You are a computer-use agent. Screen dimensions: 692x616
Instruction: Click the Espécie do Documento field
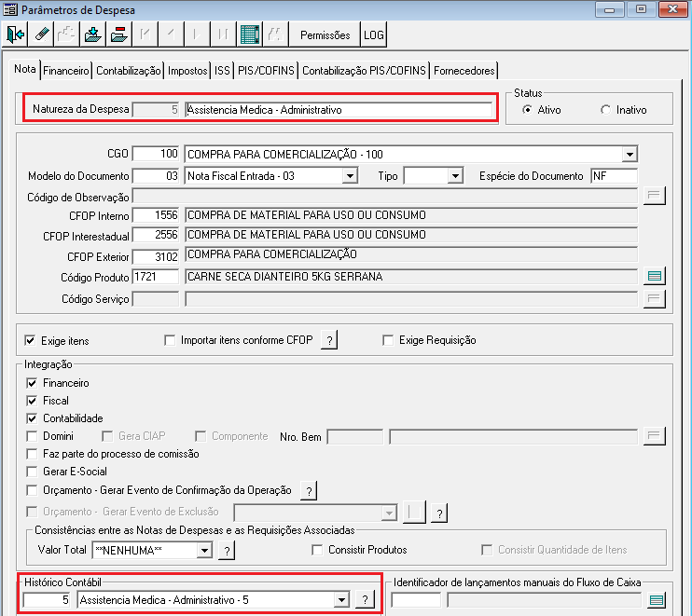tap(614, 176)
